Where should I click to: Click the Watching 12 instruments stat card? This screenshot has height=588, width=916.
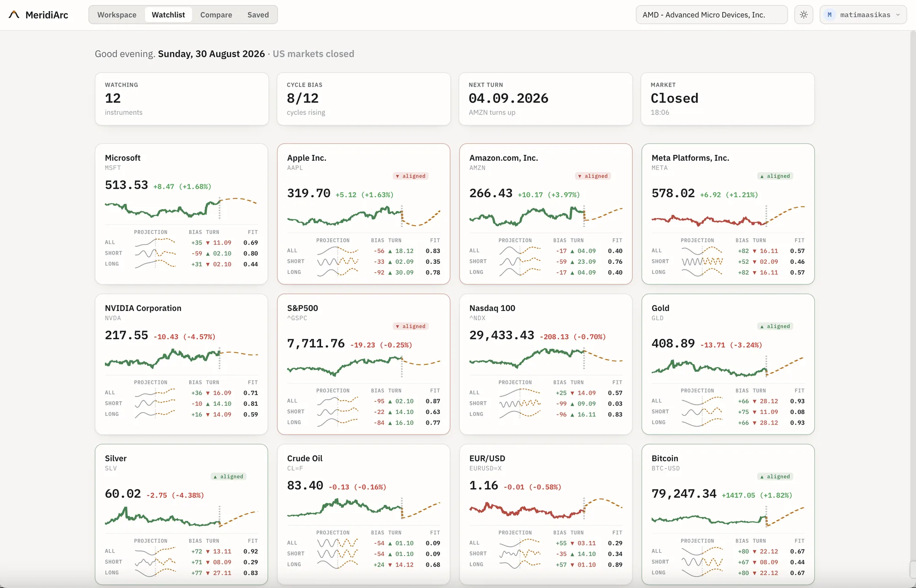pyautogui.click(x=182, y=99)
